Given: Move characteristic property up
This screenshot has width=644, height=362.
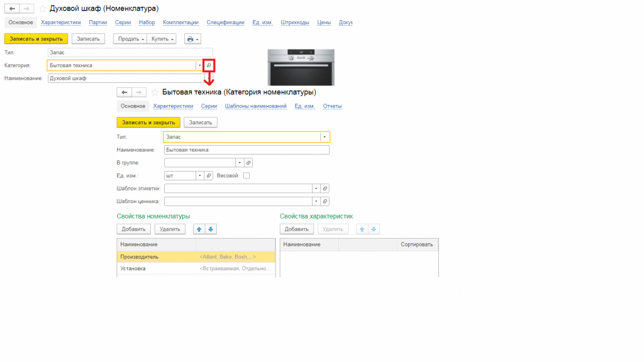Looking at the screenshot, I should (362, 229).
